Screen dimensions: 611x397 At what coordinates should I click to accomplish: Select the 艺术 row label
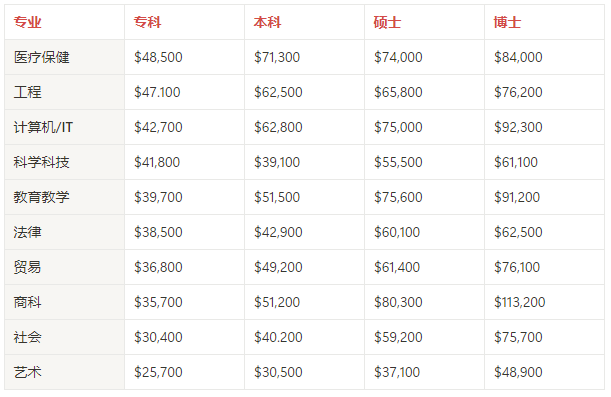pos(27,372)
